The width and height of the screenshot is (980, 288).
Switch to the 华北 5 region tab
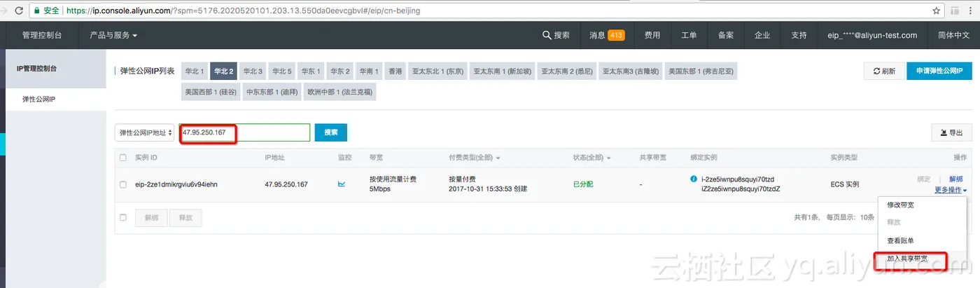[282, 71]
